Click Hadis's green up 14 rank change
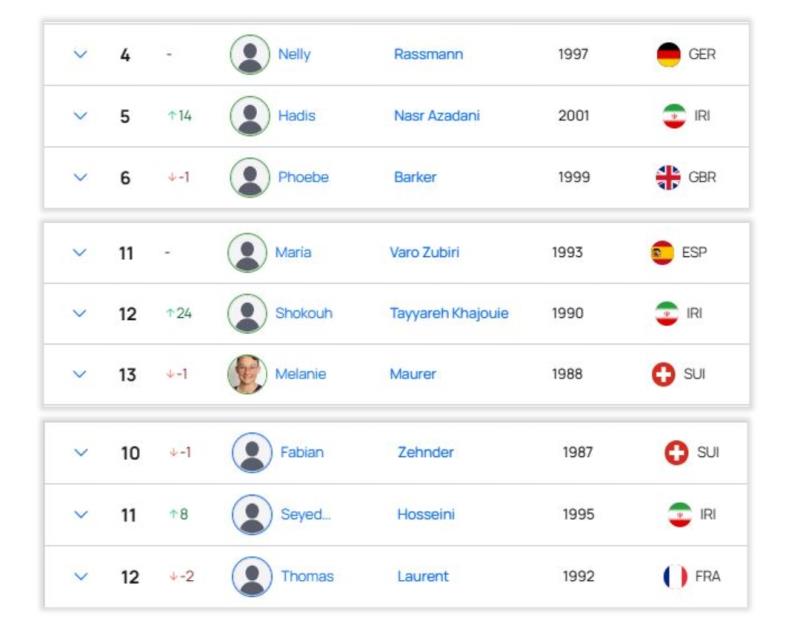The height and width of the screenshot is (640, 800). point(180,116)
